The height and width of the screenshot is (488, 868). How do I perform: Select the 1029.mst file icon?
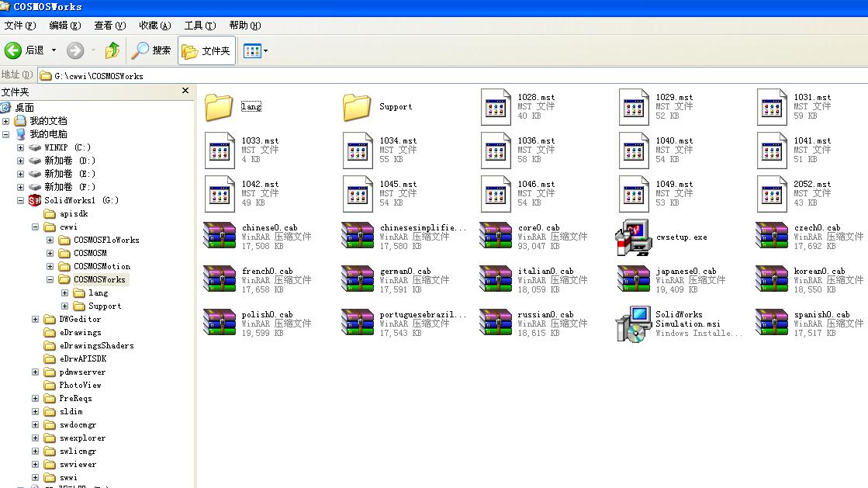pos(633,107)
